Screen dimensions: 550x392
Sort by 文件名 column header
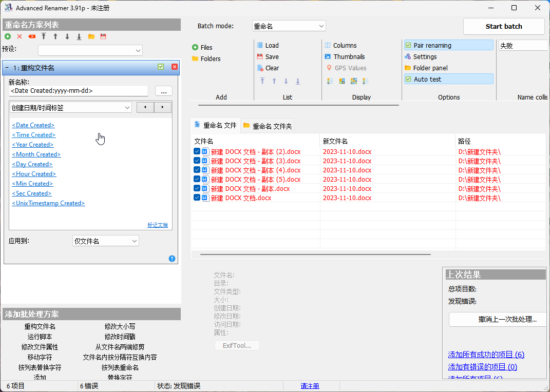tap(256, 141)
